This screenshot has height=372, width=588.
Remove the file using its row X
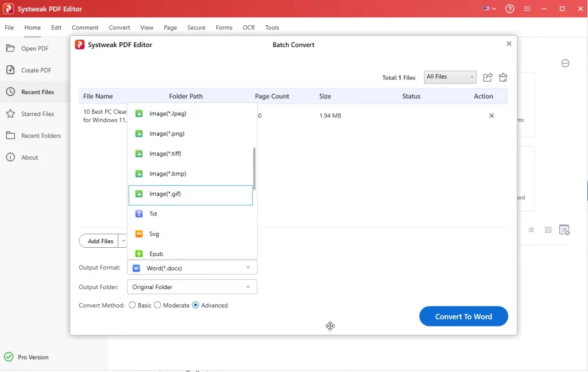point(492,116)
